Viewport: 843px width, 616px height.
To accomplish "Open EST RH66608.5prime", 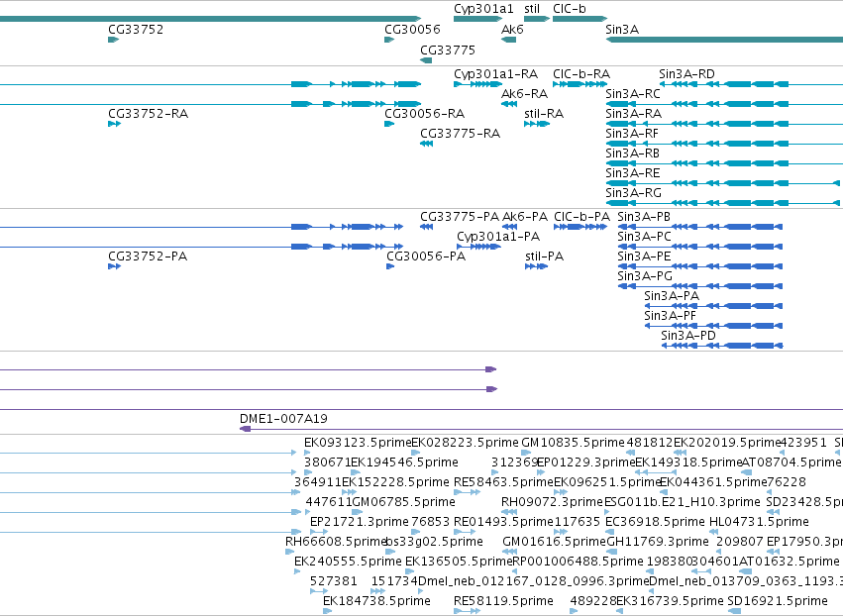I will [x=336, y=542].
